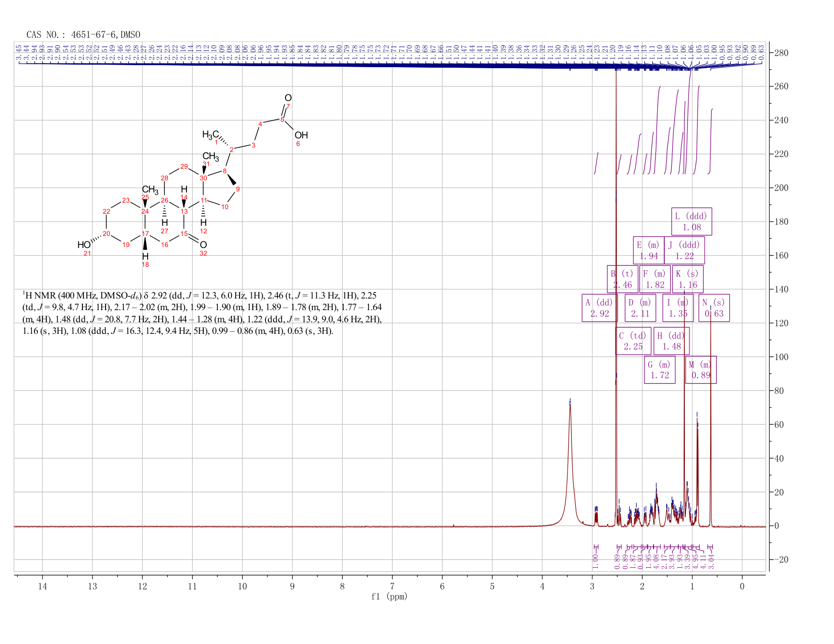
Task: Click the integral value 3.04 below spectrum
Action: point(711,562)
